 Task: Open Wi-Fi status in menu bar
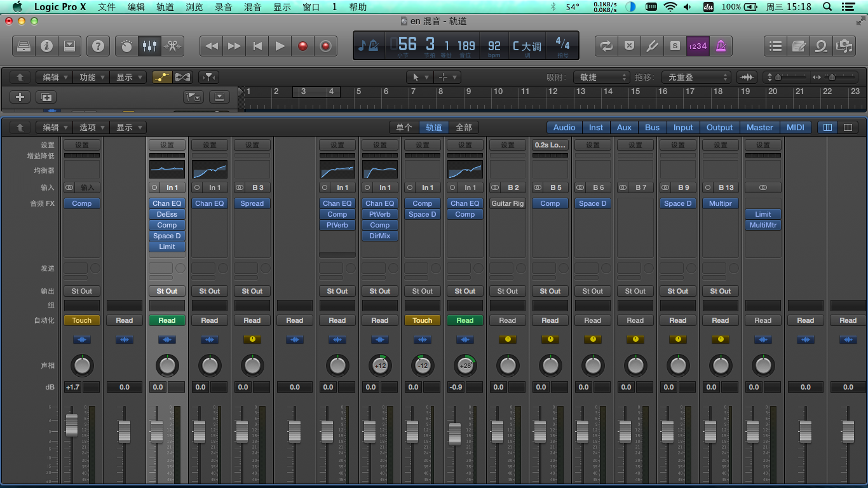(670, 7)
